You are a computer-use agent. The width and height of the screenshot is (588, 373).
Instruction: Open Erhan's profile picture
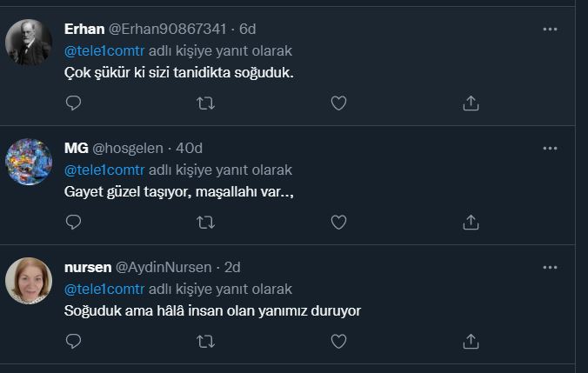pyautogui.click(x=29, y=42)
